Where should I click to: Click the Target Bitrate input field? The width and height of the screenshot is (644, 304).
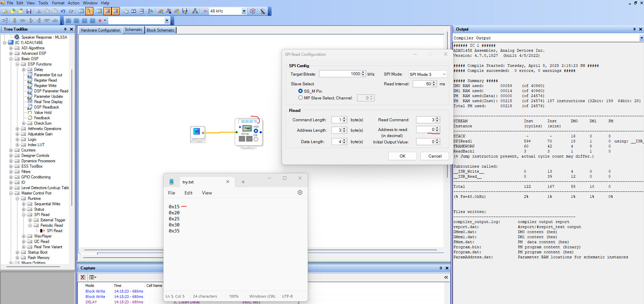pyautogui.click(x=340, y=74)
